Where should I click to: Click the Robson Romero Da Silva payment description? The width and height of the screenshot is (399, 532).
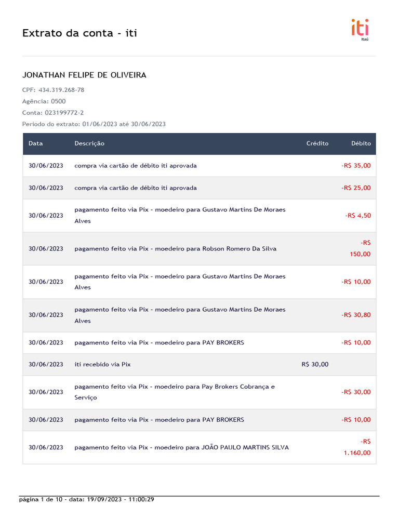[175, 249]
